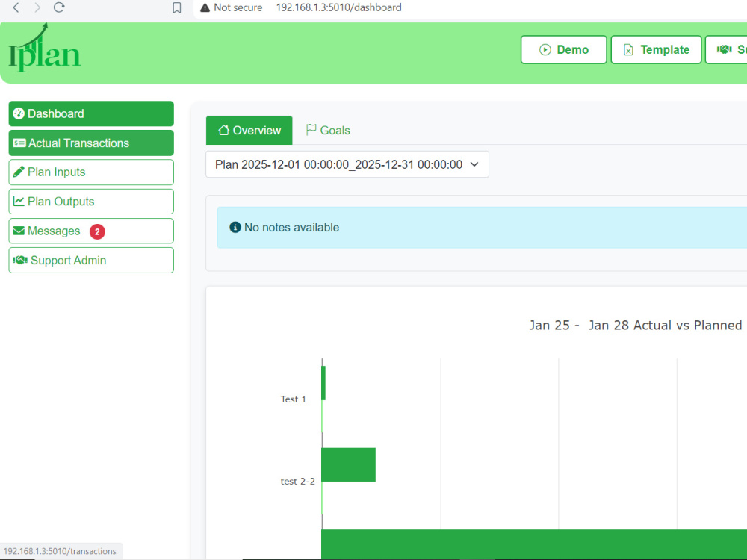The image size is (747, 560).
Task: Click the flag icon on Goals tab
Action: click(x=311, y=129)
